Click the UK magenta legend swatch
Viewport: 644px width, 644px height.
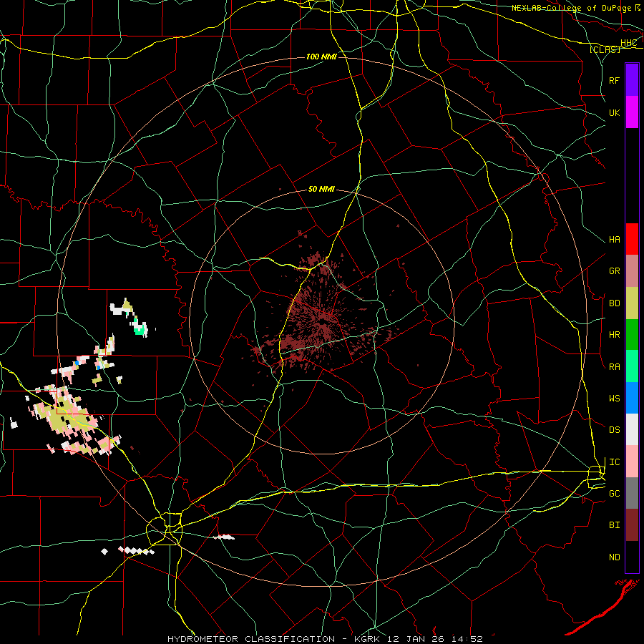[x=632, y=112]
